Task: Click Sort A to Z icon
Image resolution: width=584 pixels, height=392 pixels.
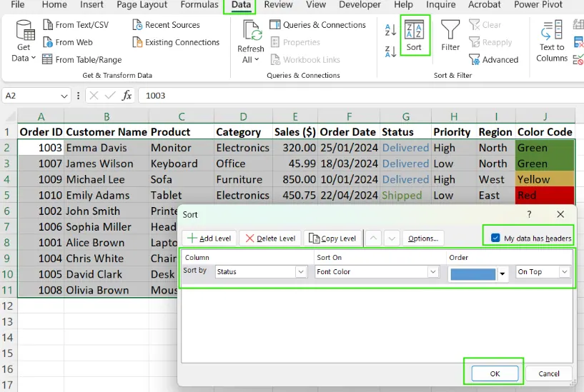Action: [390, 30]
